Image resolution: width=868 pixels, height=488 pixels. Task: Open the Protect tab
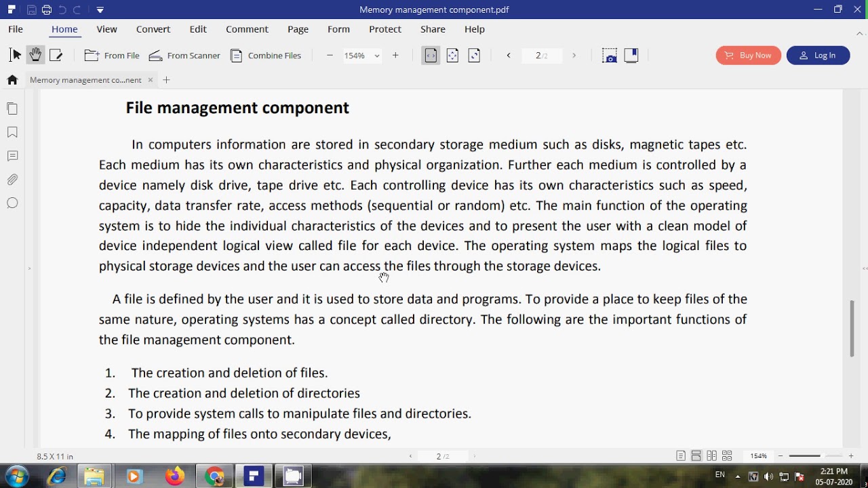(385, 29)
